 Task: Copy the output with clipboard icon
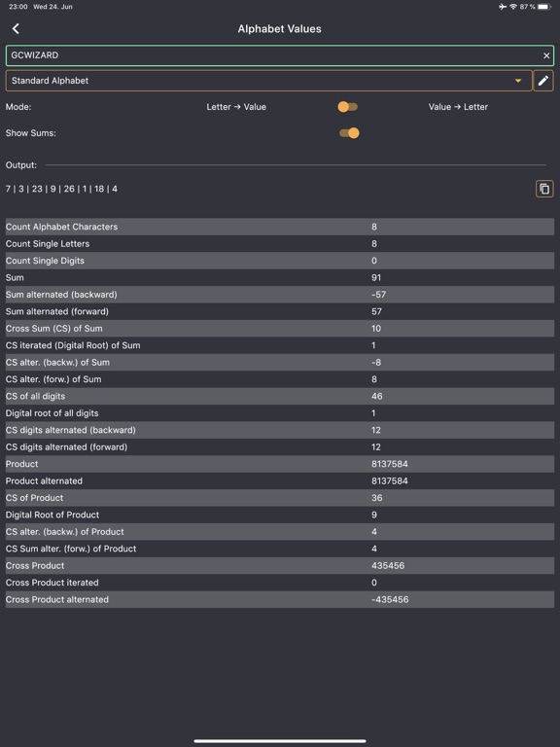[544, 189]
